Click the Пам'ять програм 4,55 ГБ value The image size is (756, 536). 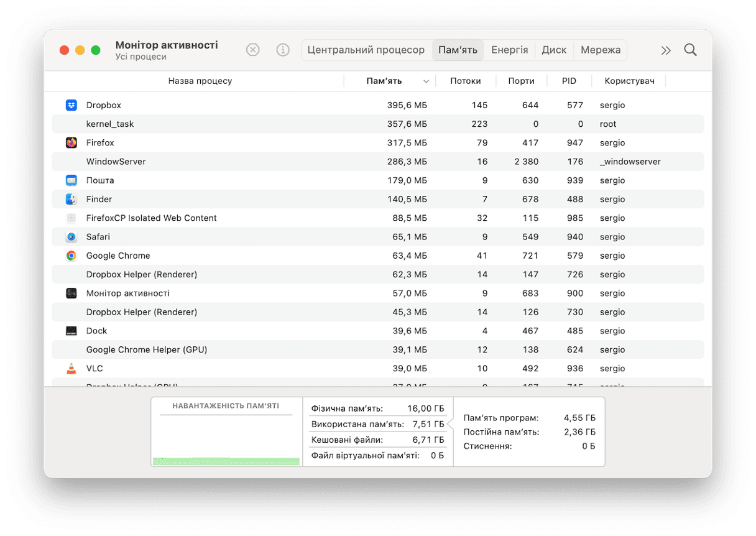[x=579, y=418]
